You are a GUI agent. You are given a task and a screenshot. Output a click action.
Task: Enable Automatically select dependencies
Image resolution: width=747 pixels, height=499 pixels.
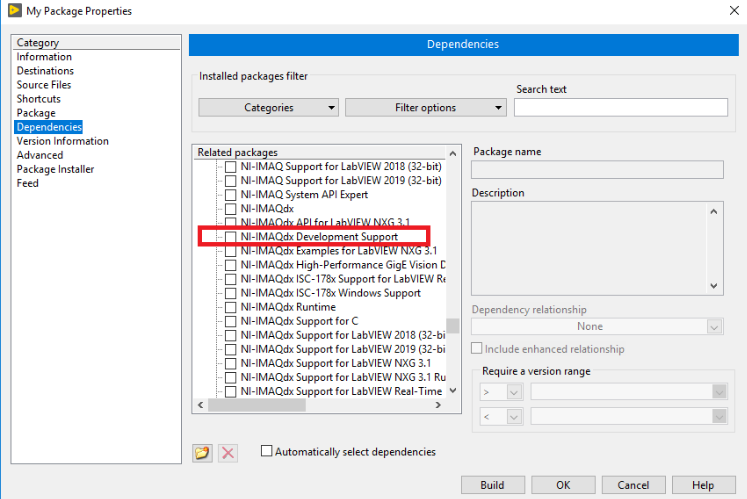point(266,451)
